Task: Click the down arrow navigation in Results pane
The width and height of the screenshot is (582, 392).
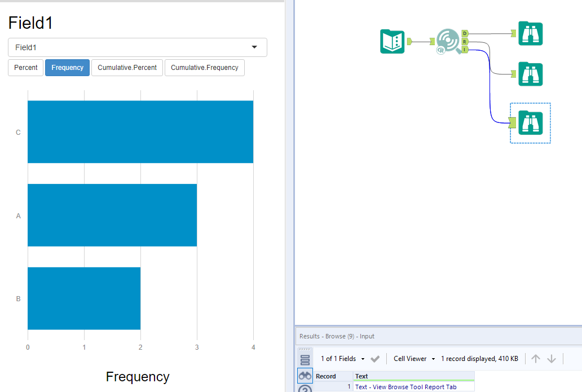Action: click(550, 358)
